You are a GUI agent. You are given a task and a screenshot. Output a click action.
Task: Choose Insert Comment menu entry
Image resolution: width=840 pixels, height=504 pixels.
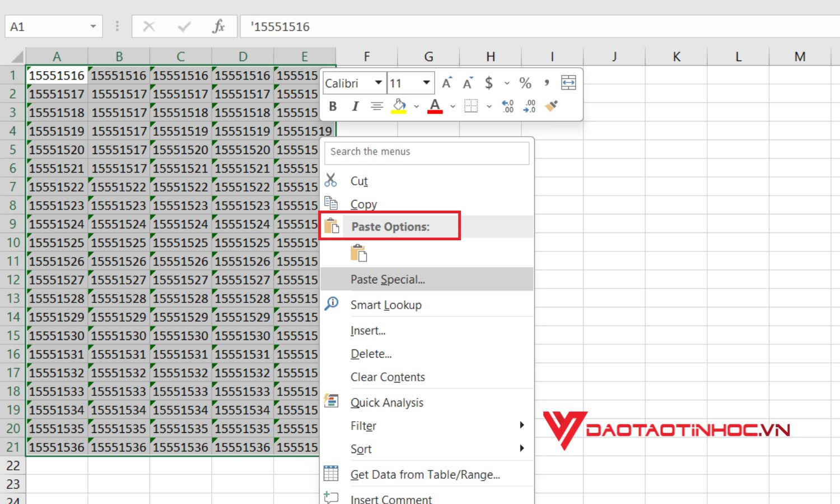(427, 497)
